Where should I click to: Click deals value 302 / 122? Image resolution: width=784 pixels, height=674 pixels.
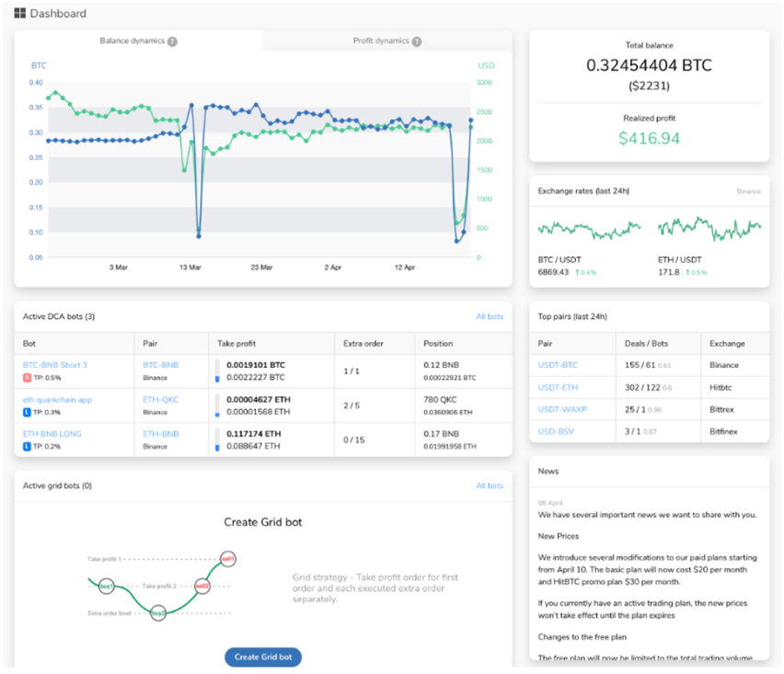(x=642, y=387)
